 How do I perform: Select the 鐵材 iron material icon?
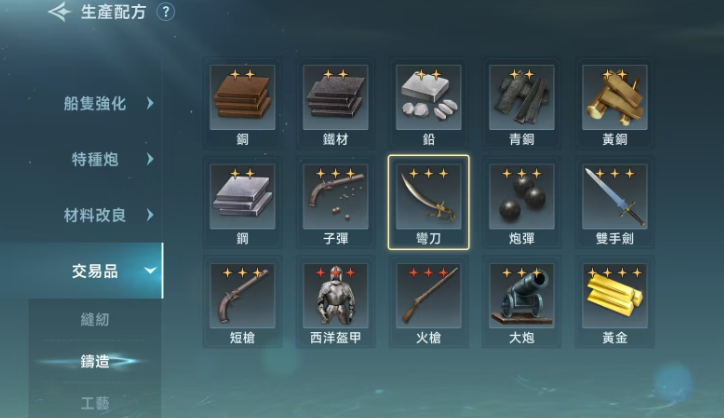click(336, 97)
